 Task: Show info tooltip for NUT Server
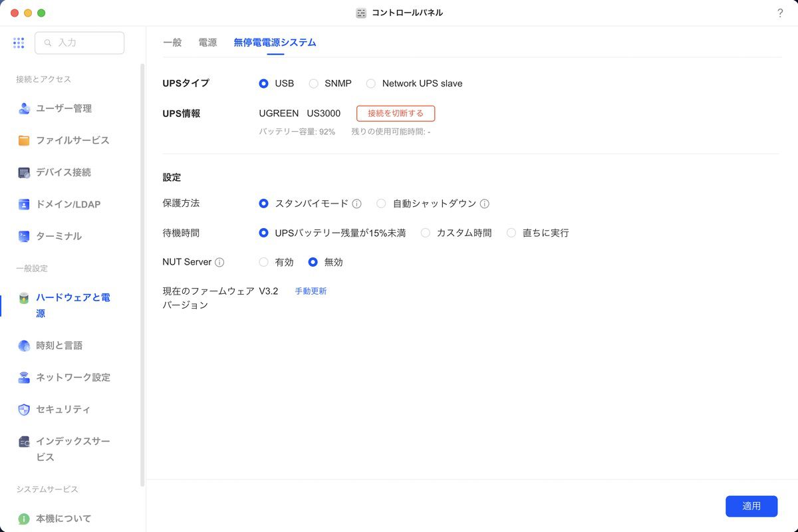coord(219,263)
